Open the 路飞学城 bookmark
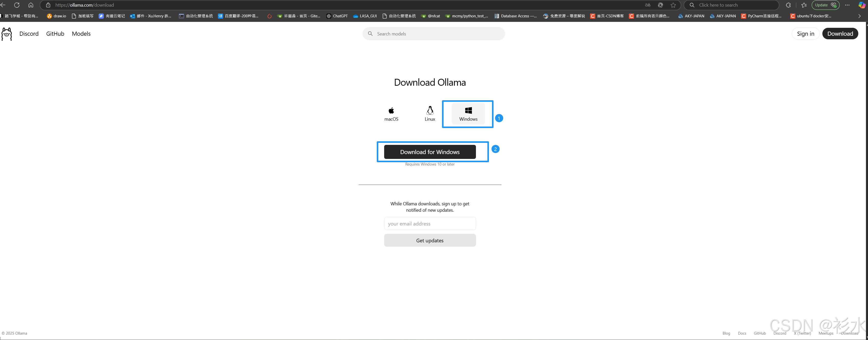 tap(19, 16)
